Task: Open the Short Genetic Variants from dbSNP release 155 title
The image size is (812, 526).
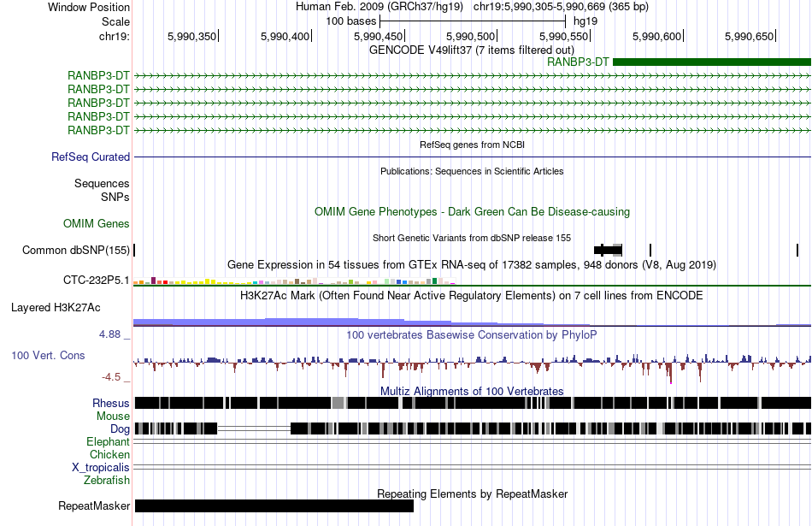Action: (x=471, y=238)
